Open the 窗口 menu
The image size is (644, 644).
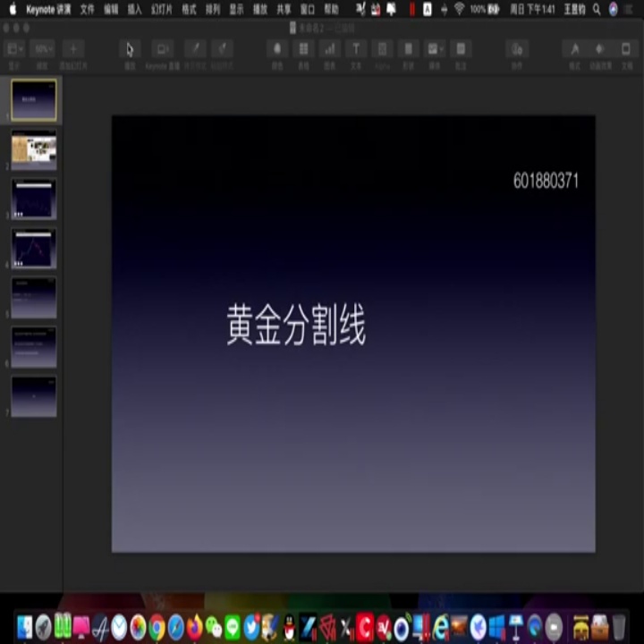[x=308, y=9]
